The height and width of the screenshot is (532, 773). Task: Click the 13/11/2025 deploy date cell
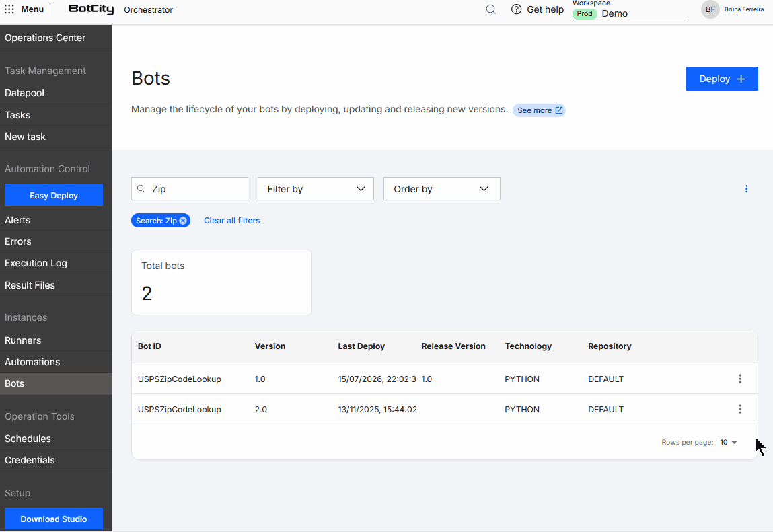tap(377, 409)
